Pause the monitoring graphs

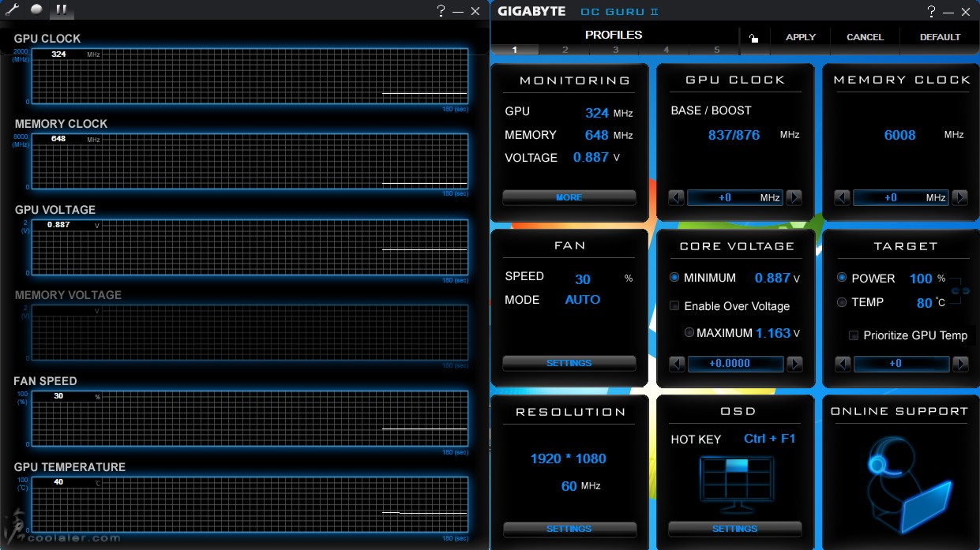(61, 10)
